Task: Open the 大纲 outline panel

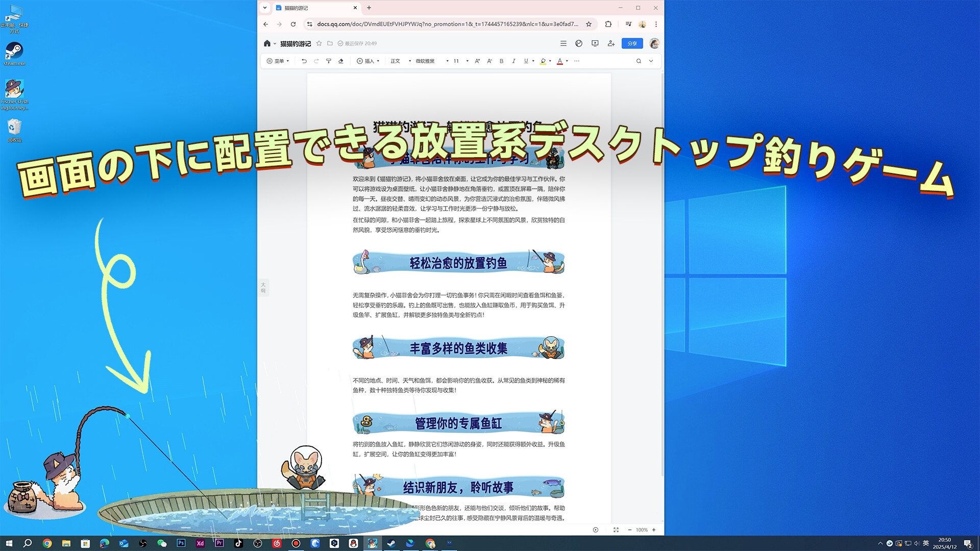Action: [x=263, y=287]
